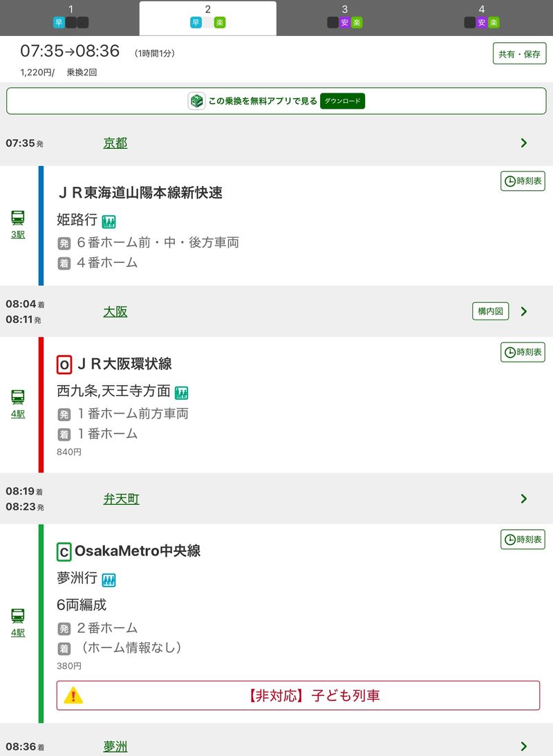Viewport: 553px width, 756px height.
Task: Click the 共有・保存 button
Action: (519, 54)
